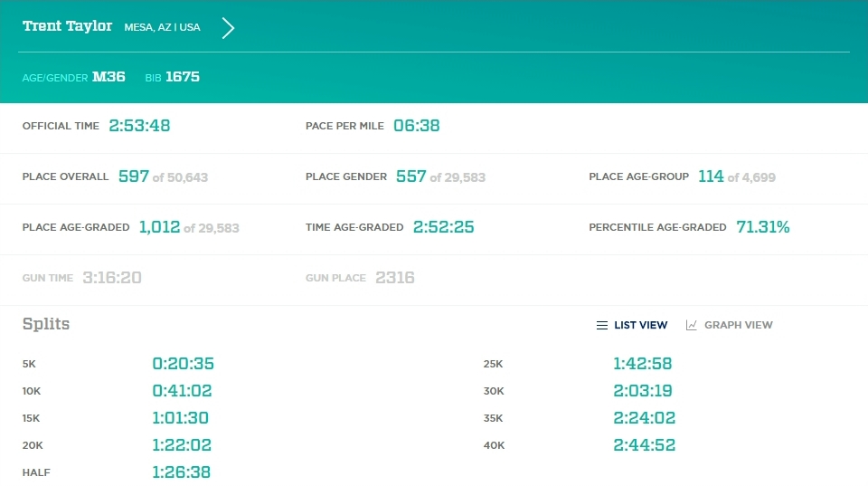This screenshot has height=486, width=868.
Task: Click the gun time 3:16:20
Action: click(112, 278)
